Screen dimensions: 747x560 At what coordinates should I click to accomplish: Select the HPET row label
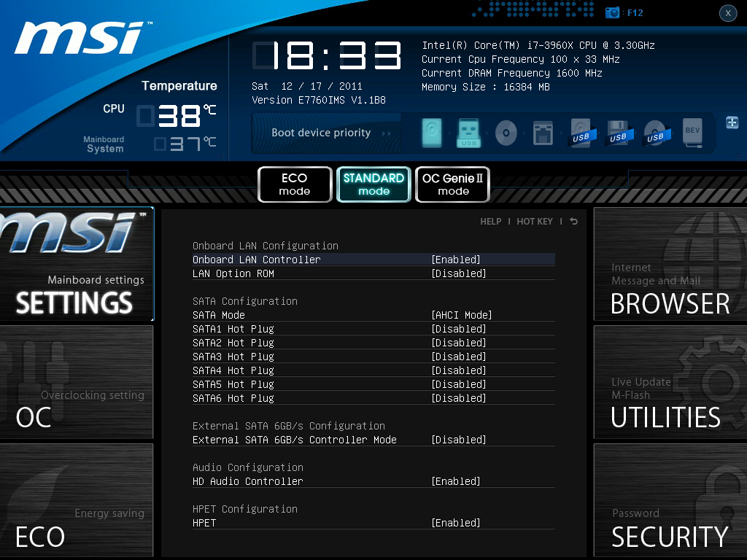pyautogui.click(x=204, y=522)
